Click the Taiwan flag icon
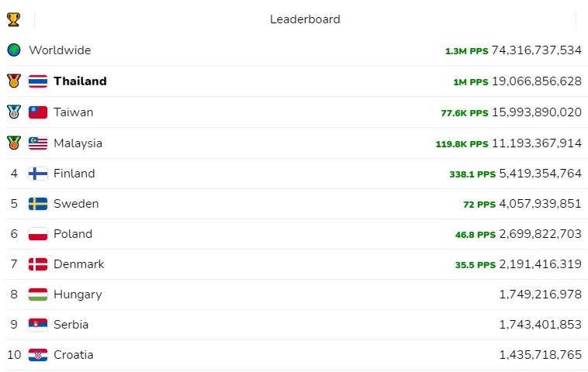588x372 pixels. [38, 112]
